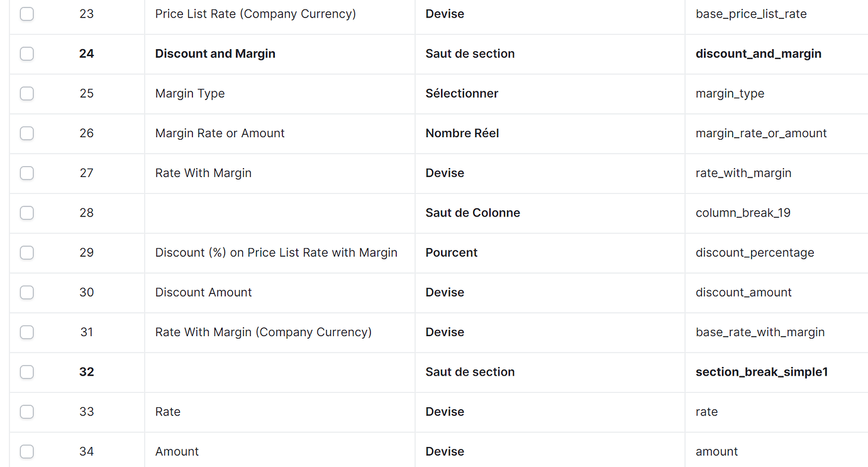Check the Discount (%) on Price List Rate checkbox
The image size is (868, 467).
pos(26,252)
